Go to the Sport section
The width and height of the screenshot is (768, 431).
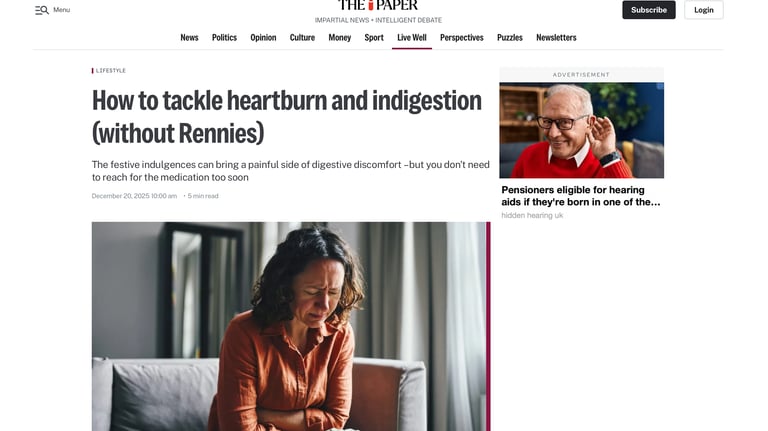pos(374,38)
